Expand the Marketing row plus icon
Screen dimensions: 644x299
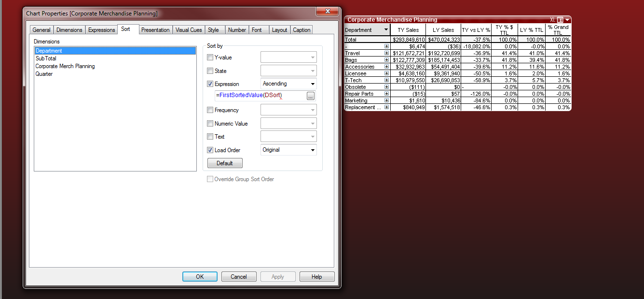coord(386,100)
